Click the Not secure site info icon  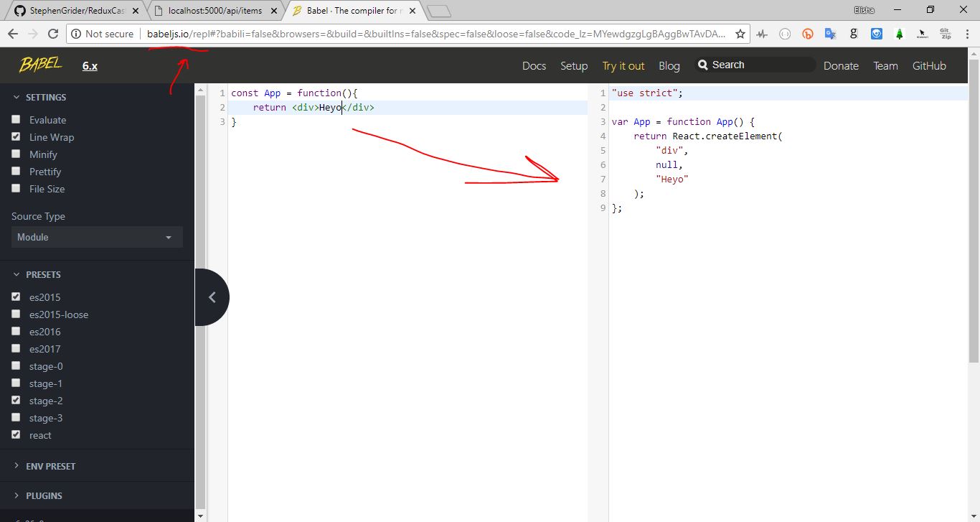(77, 34)
